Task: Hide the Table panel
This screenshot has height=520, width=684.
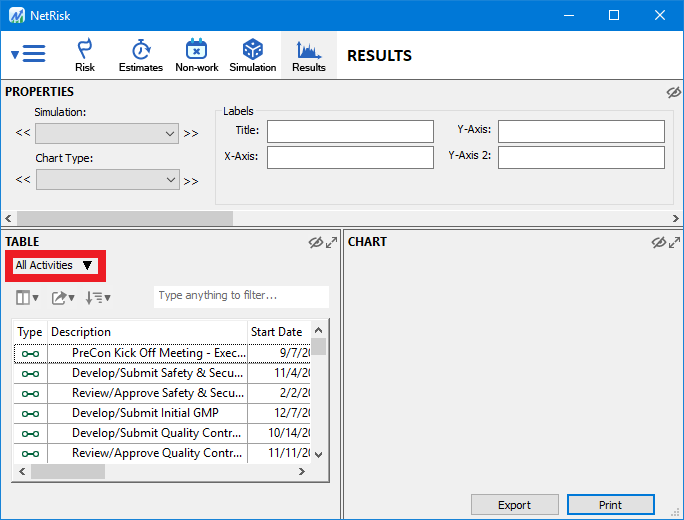Action: click(316, 242)
